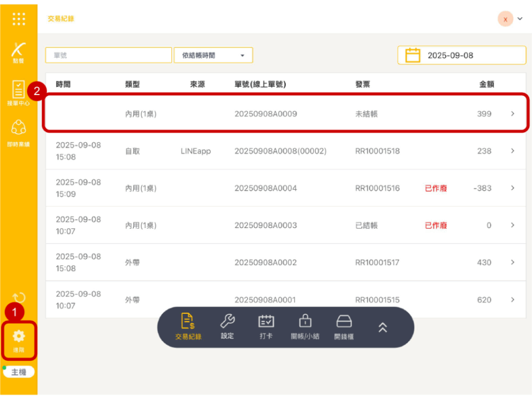532x399 pixels.
Task: Expand order 20250908A0009 row chevron
Action: click(x=512, y=113)
